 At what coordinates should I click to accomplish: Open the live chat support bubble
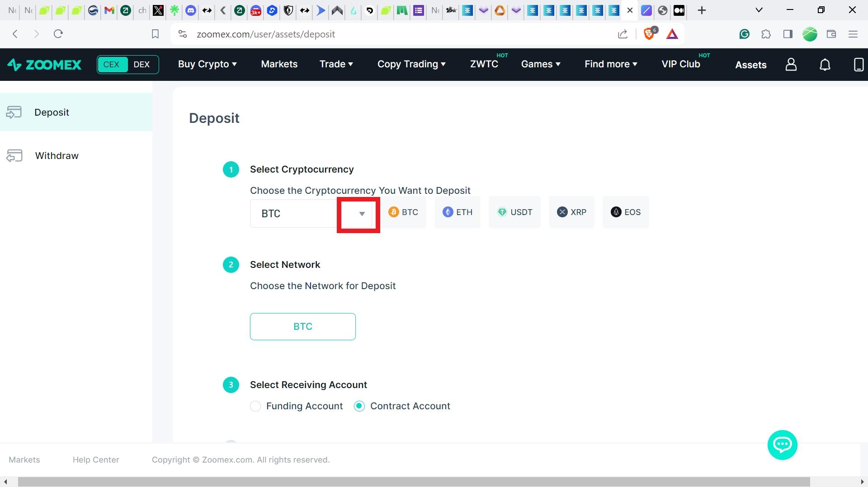pos(782,445)
